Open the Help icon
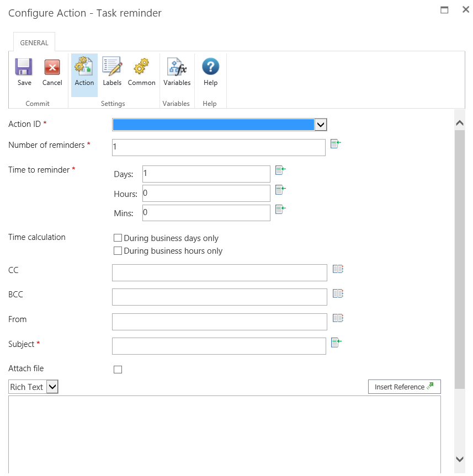The image size is (473, 476). pyautogui.click(x=210, y=68)
